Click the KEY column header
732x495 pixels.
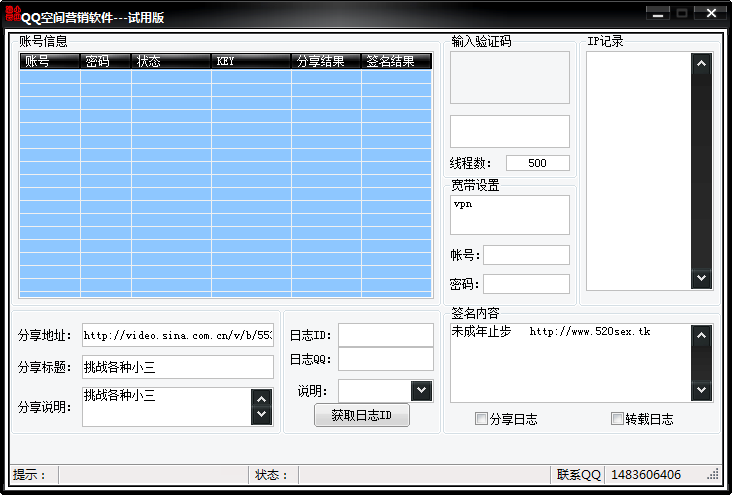click(x=251, y=61)
